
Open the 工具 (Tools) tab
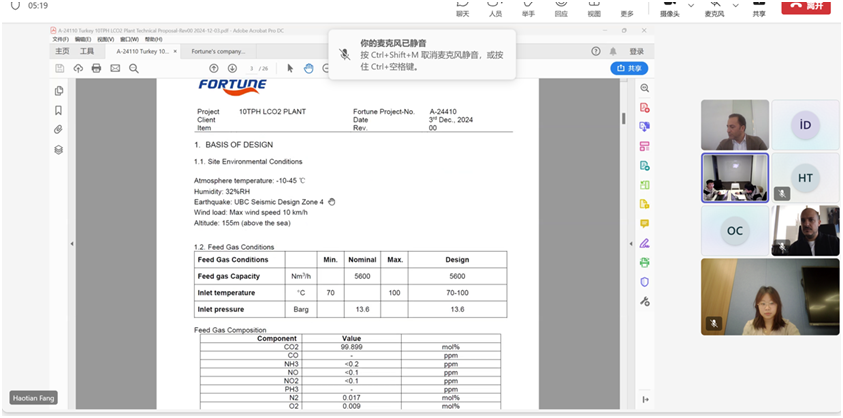click(x=87, y=50)
